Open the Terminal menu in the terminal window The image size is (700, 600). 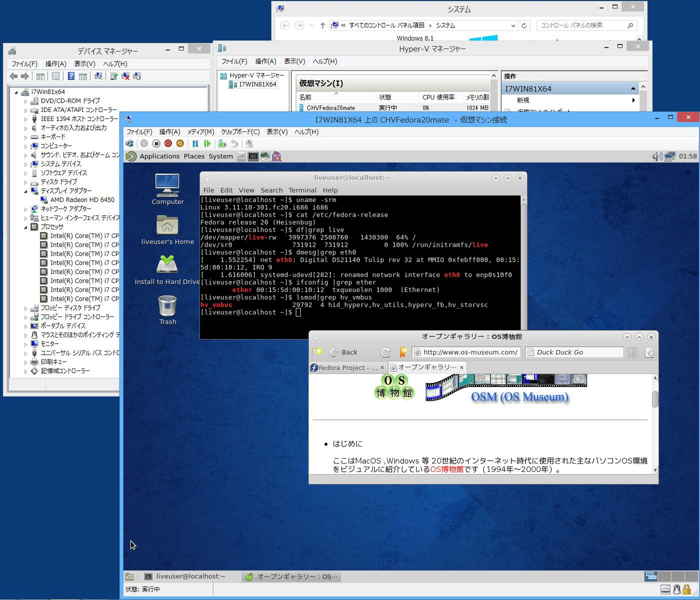(x=302, y=190)
